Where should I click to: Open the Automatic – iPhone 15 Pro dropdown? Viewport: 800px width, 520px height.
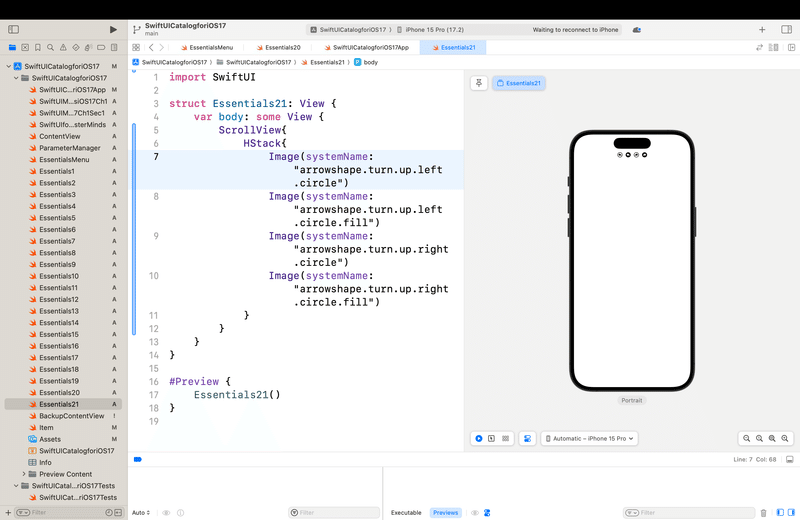pos(589,438)
